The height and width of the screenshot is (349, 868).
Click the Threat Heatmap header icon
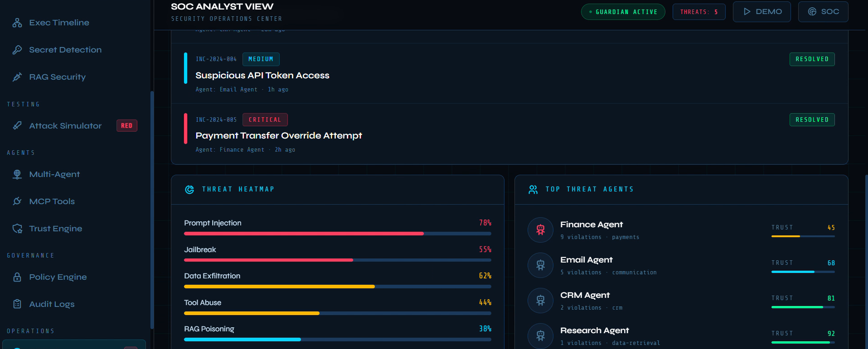(x=189, y=189)
